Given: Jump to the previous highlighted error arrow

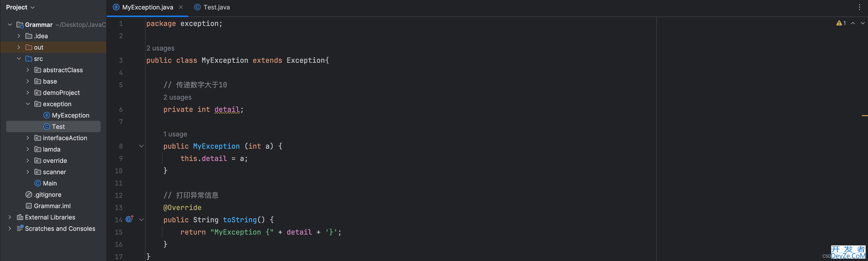Looking at the screenshot, I should click(853, 23).
